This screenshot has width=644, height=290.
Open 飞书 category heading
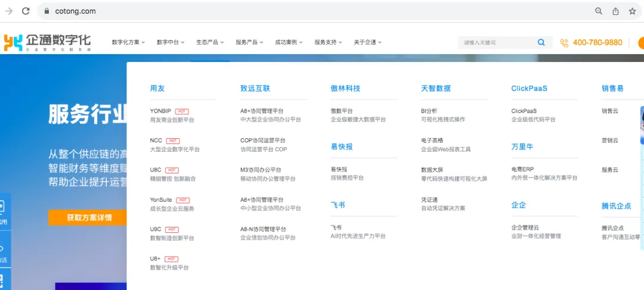point(338,205)
